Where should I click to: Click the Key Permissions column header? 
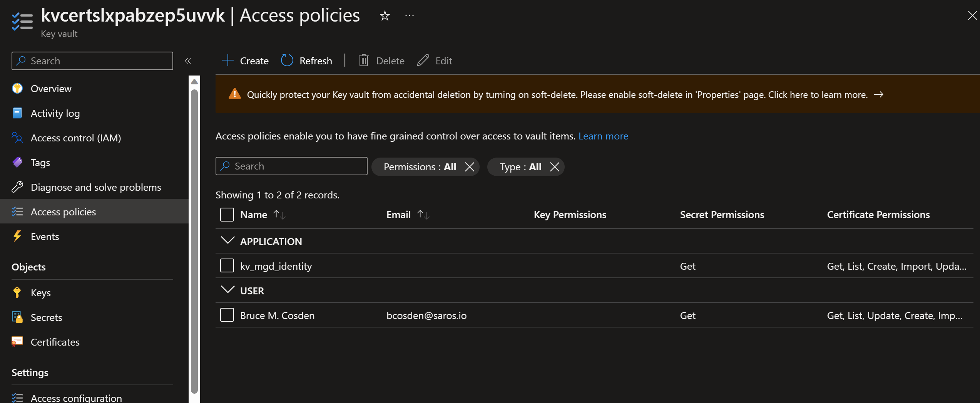coord(570,215)
